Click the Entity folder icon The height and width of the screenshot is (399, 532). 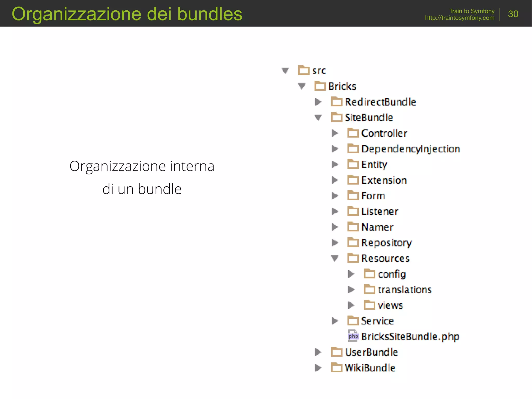click(353, 164)
